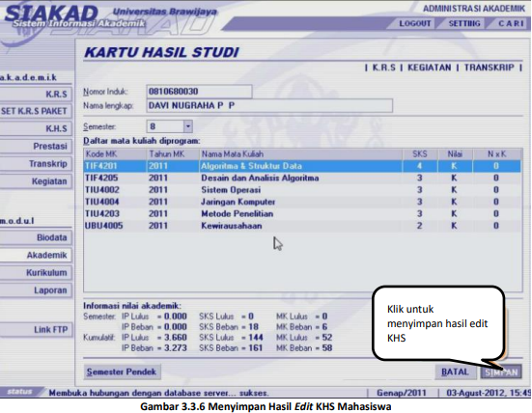The height and width of the screenshot is (413, 532).
Task: Click the Nama lengkap input field
Action: click(x=269, y=106)
